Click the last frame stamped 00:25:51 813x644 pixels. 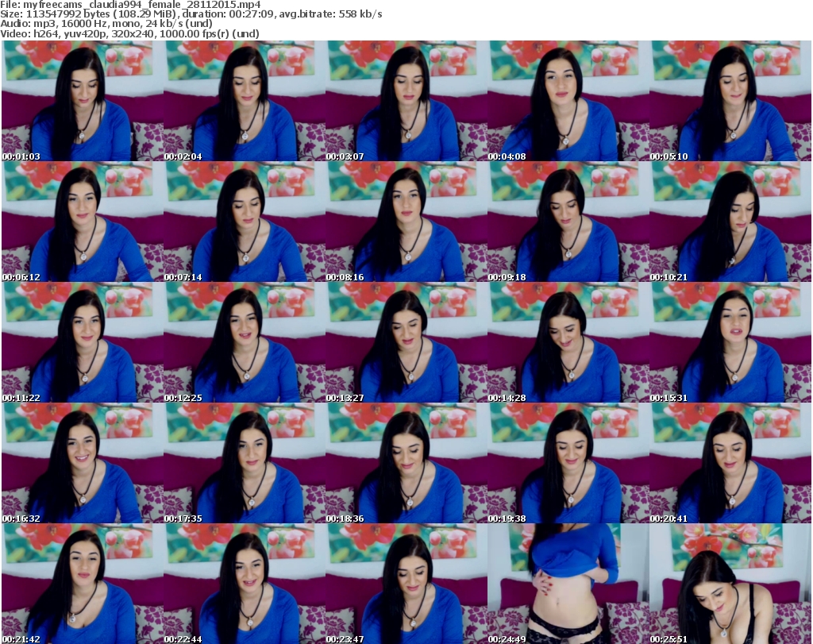(730, 584)
